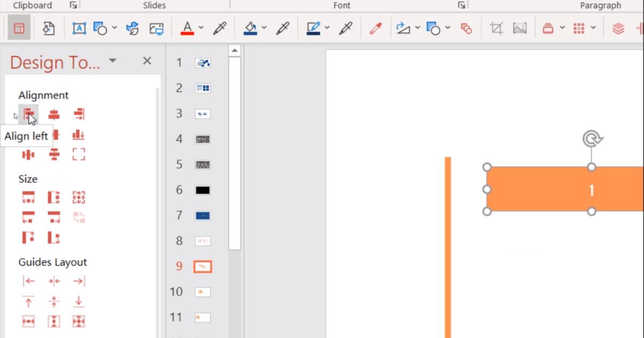
Task: Select the red eyedropper color picker icon
Action: 375,28
